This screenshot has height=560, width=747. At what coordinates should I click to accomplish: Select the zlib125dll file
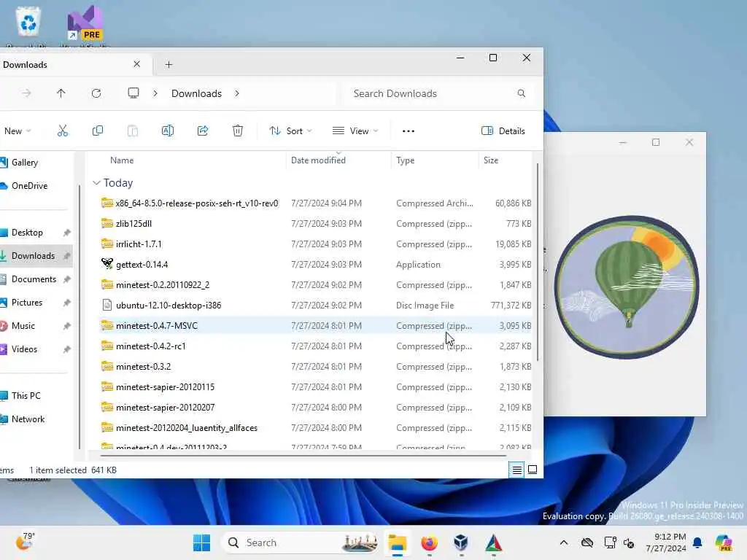pyautogui.click(x=317, y=223)
